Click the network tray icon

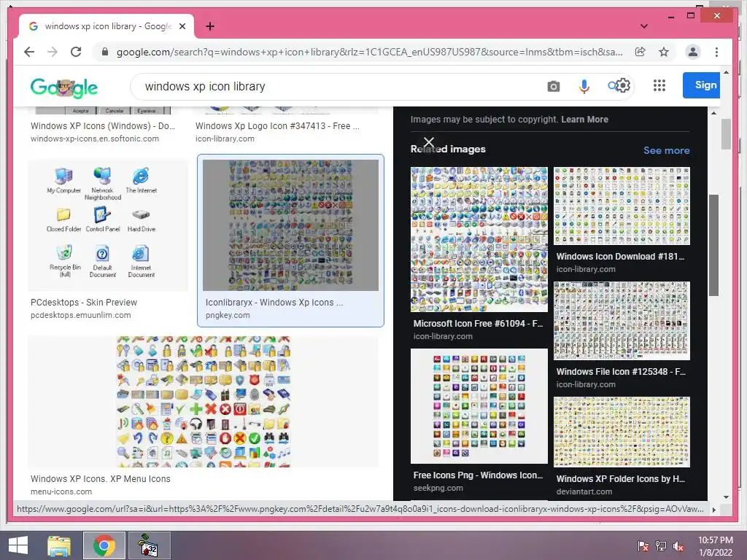[661, 546]
